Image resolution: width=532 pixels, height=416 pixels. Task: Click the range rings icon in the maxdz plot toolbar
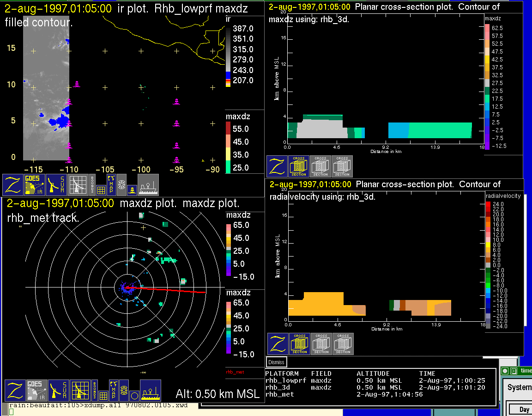[124, 390]
